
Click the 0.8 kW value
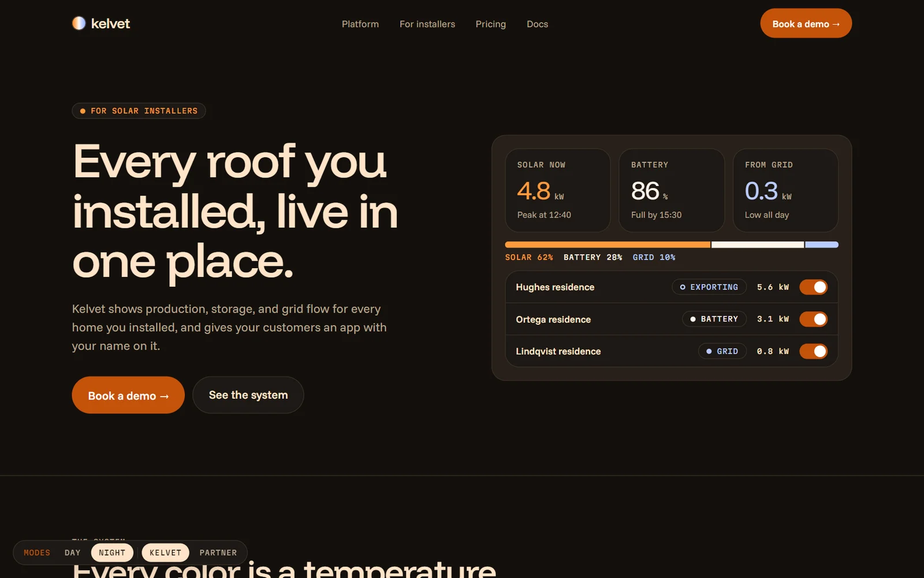point(773,351)
